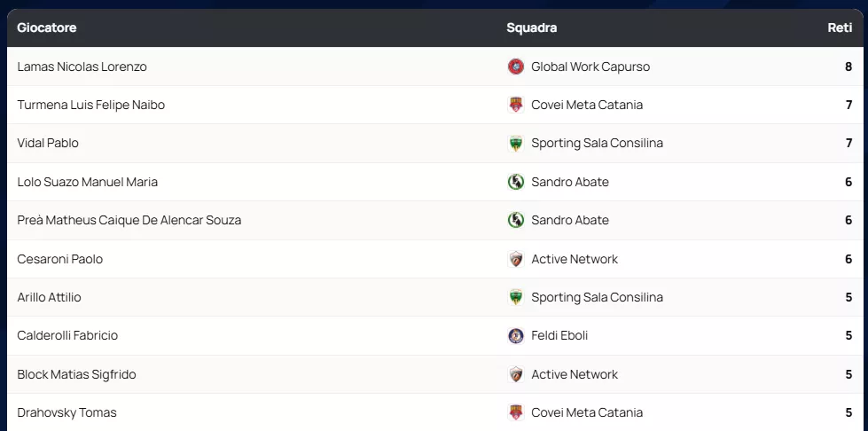868x431 pixels.
Task: Click Active Network logo beside Cesaroni Paolo
Action: tap(515, 259)
